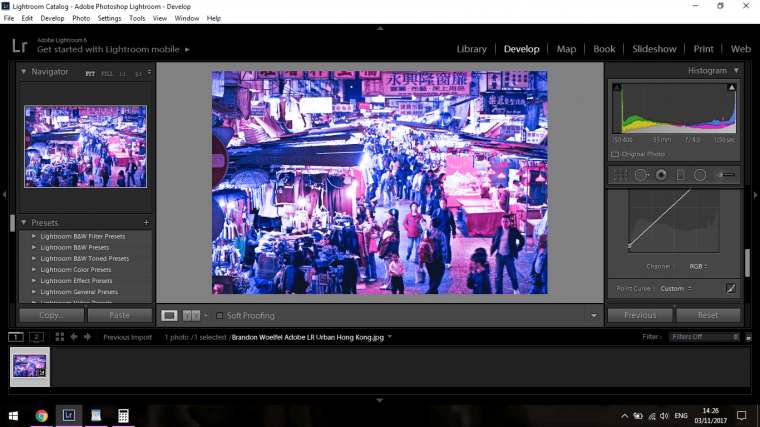Switch to the Slideshow module
The image size is (760, 427).
click(x=654, y=49)
